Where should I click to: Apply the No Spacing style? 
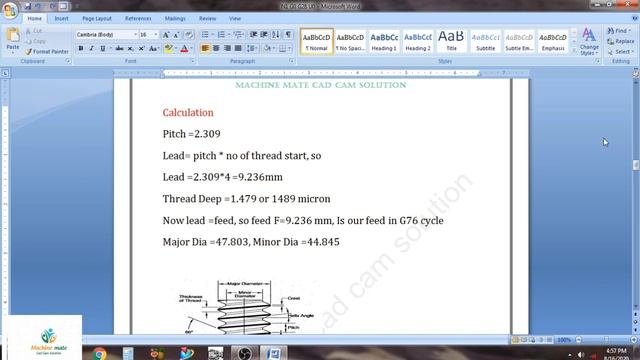tap(350, 41)
